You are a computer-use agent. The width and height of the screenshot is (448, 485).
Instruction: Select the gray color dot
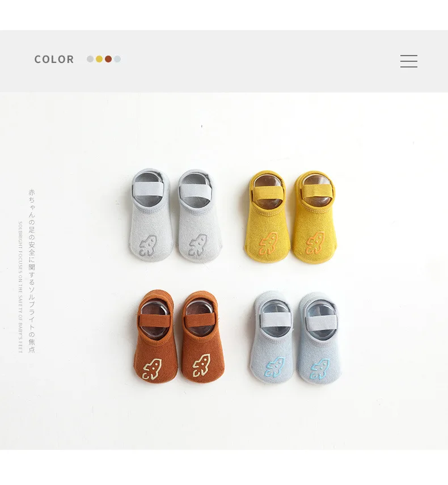tap(90, 59)
